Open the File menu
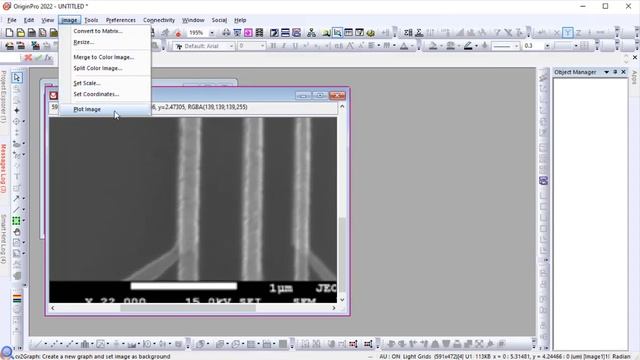640x360 pixels. point(12,20)
